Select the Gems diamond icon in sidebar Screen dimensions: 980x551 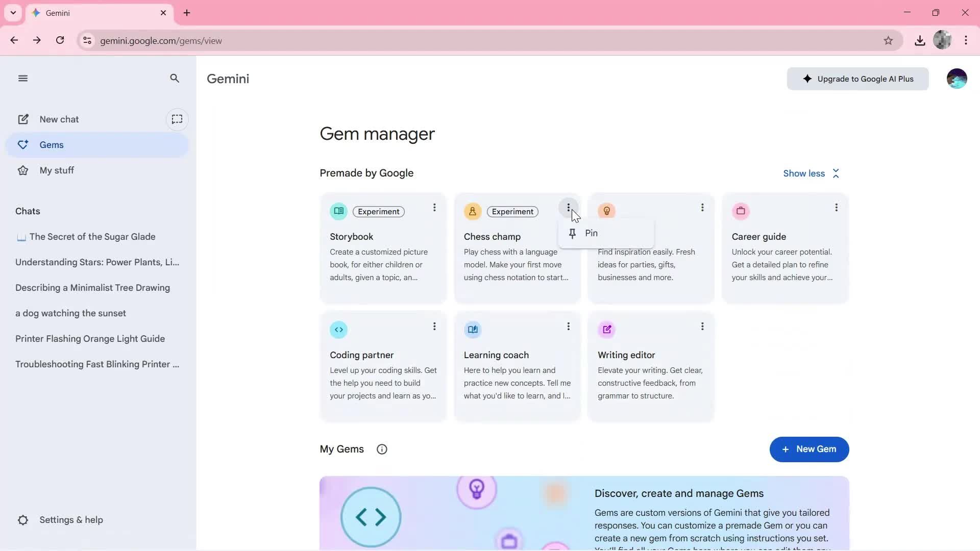click(x=22, y=144)
